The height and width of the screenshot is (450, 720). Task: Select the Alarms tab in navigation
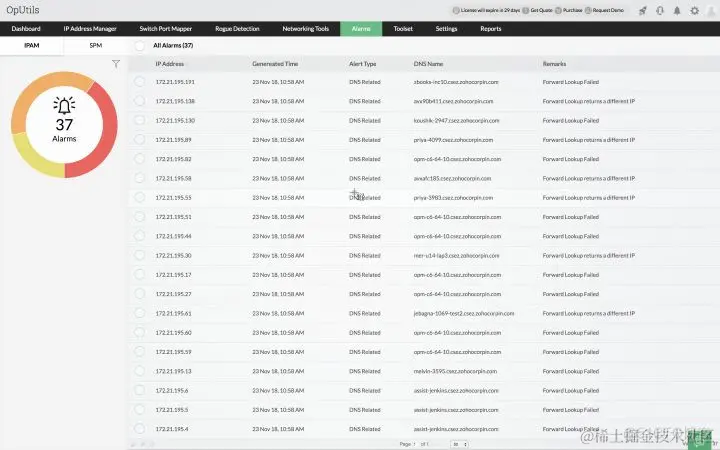pyautogui.click(x=361, y=28)
